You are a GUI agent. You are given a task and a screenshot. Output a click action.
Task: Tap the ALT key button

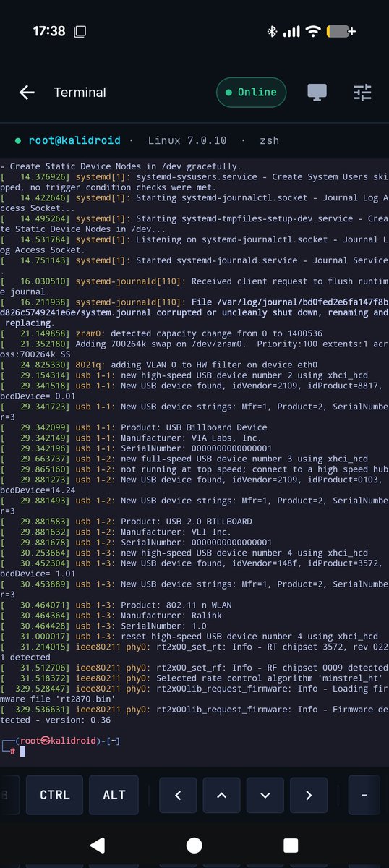pyautogui.click(x=114, y=795)
